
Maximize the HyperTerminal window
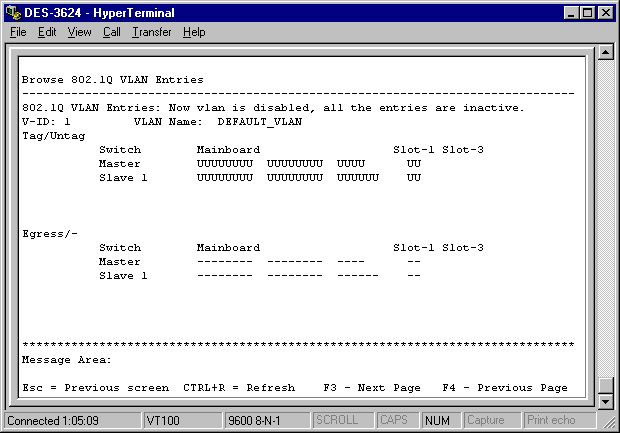click(x=587, y=12)
